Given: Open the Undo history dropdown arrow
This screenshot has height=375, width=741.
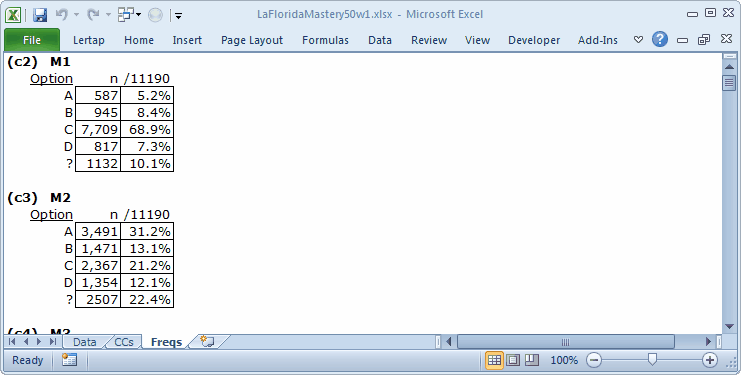Looking at the screenshot, I should pos(77,15).
